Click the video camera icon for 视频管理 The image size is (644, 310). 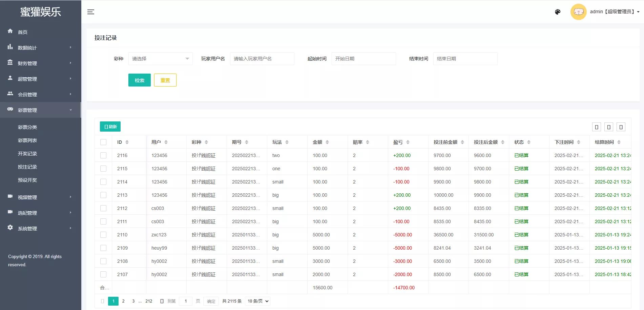pos(10,196)
